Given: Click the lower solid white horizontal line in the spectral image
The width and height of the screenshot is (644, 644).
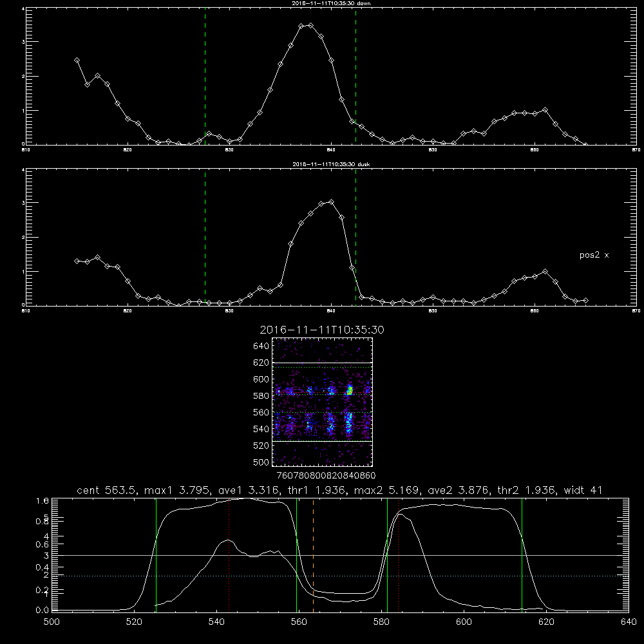Looking at the screenshot, I should pyautogui.click(x=323, y=441).
